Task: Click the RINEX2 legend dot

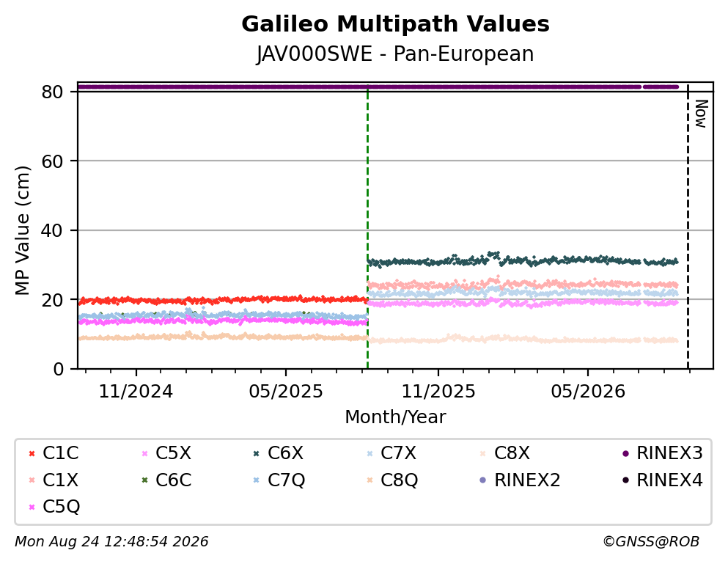Action: (483, 480)
